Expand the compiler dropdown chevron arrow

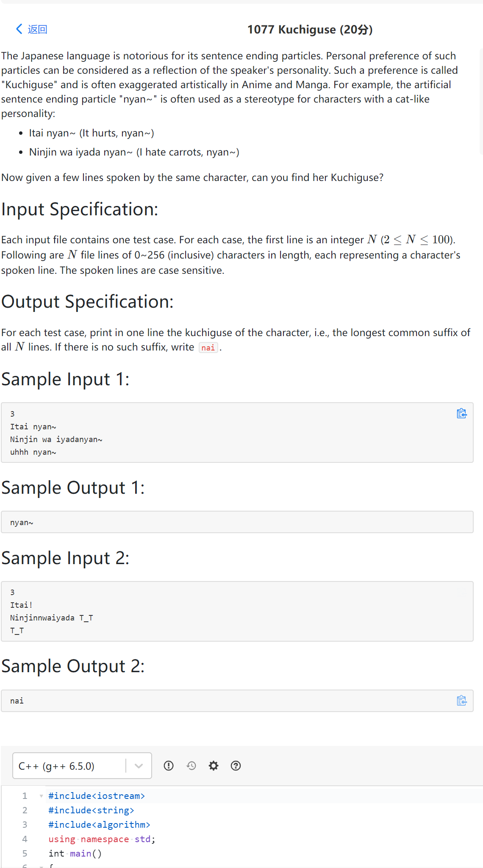pos(139,766)
